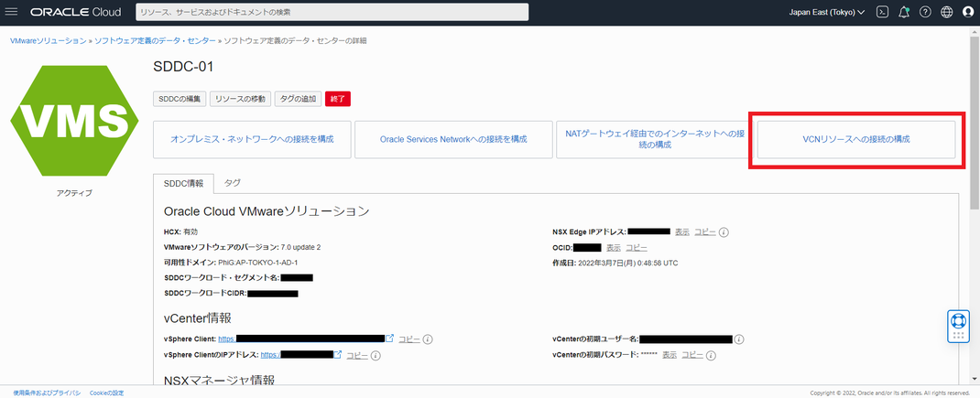Viewport: 980px width, 398px height.
Task: Go to ソフトウェア定義のデータ・センター breadcrumb link
Action: pyautogui.click(x=155, y=40)
